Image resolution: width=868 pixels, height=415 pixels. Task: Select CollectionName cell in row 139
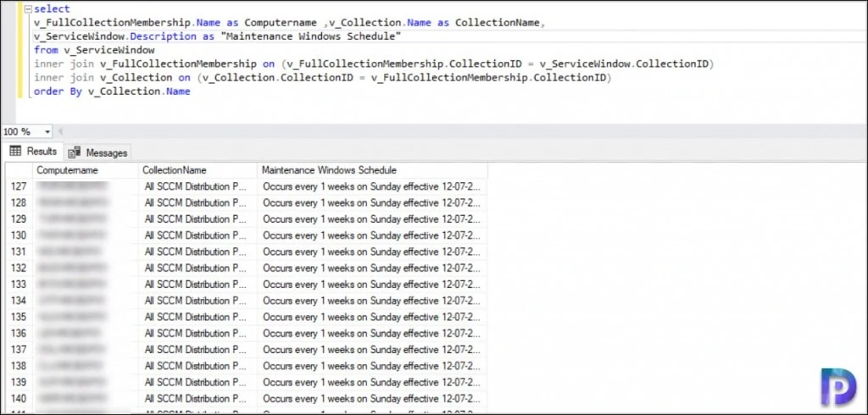coord(198,382)
